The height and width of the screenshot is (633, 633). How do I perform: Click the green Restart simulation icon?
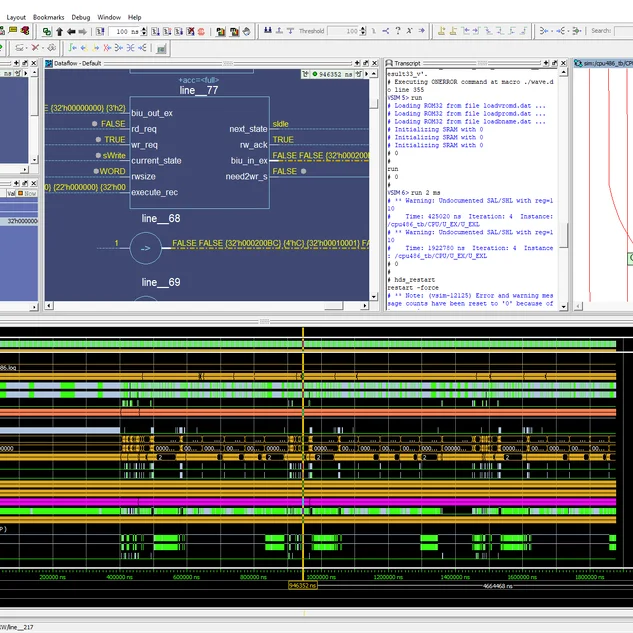(47, 31)
